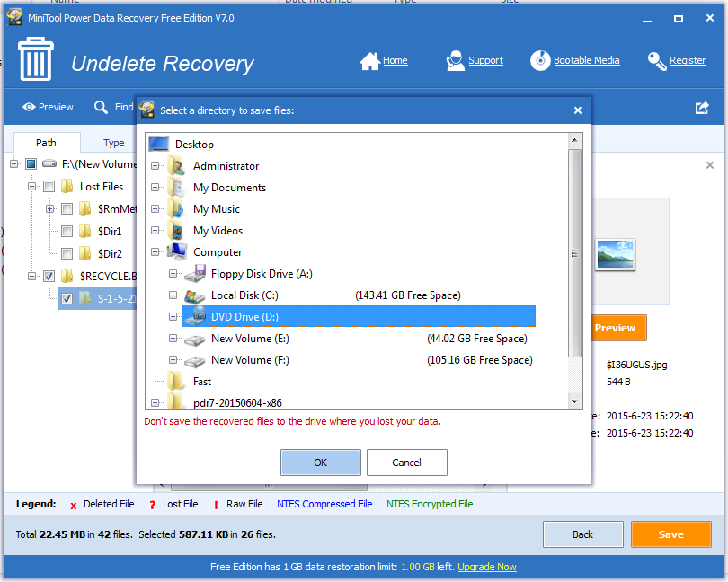Close the preview pane with X
728x582 pixels.
(x=709, y=165)
